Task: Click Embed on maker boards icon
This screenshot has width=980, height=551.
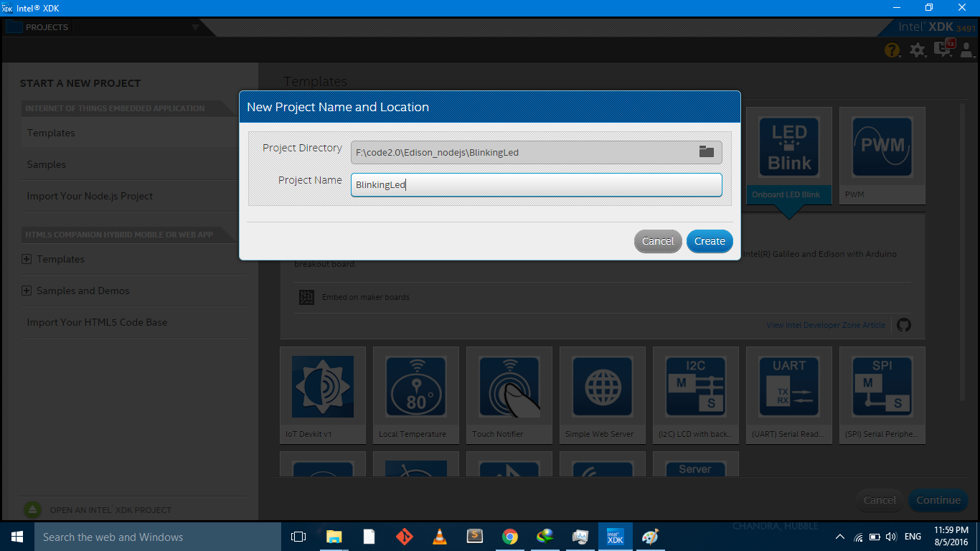Action: click(306, 297)
